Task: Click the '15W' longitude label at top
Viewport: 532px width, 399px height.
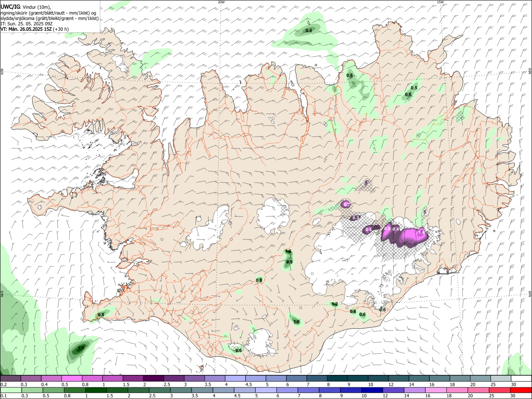Action: (440, 2)
